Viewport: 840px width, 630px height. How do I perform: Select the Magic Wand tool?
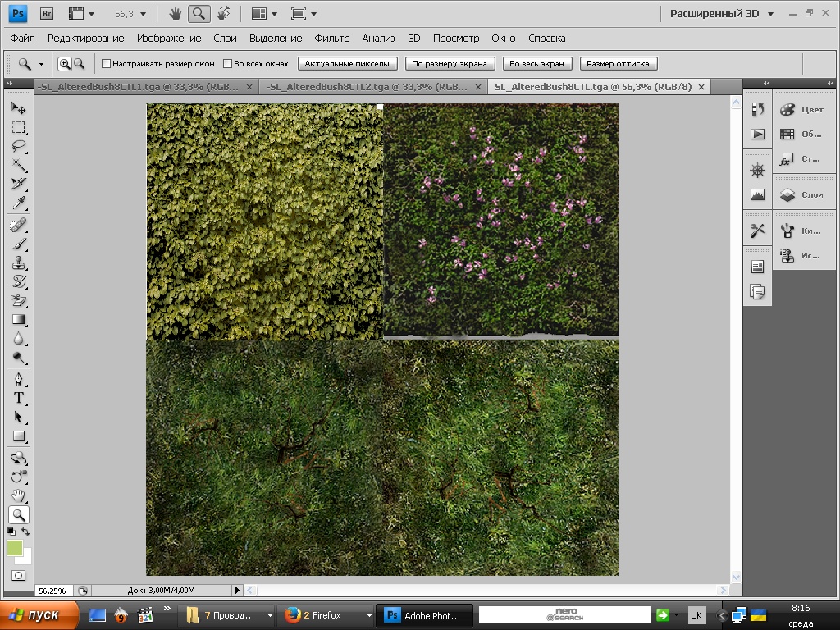(x=18, y=165)
